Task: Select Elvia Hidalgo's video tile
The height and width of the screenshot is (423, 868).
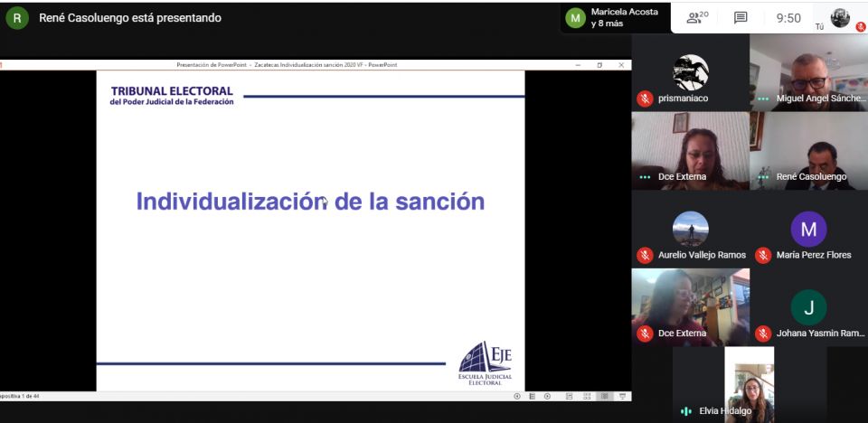Action: pyautogui.click(x=750, y=385)
